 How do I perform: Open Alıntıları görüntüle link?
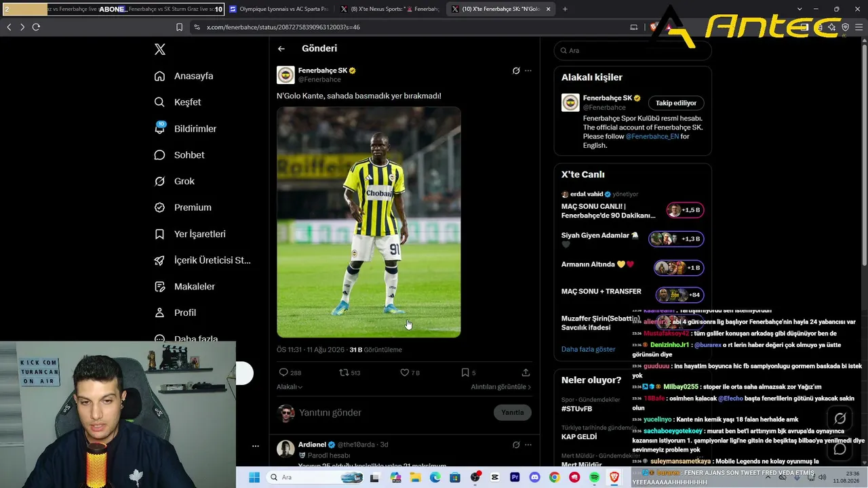pyautogui.click(x=501, y=387)
